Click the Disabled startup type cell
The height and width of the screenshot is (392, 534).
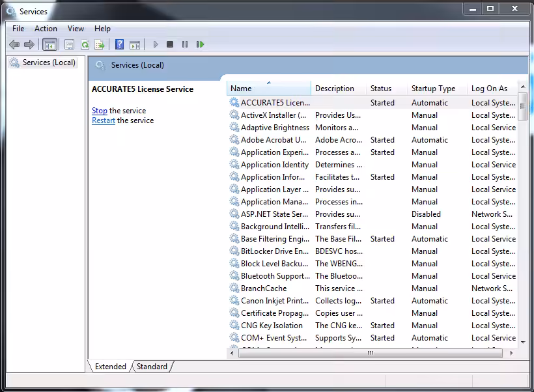click(x=426, y=214)
